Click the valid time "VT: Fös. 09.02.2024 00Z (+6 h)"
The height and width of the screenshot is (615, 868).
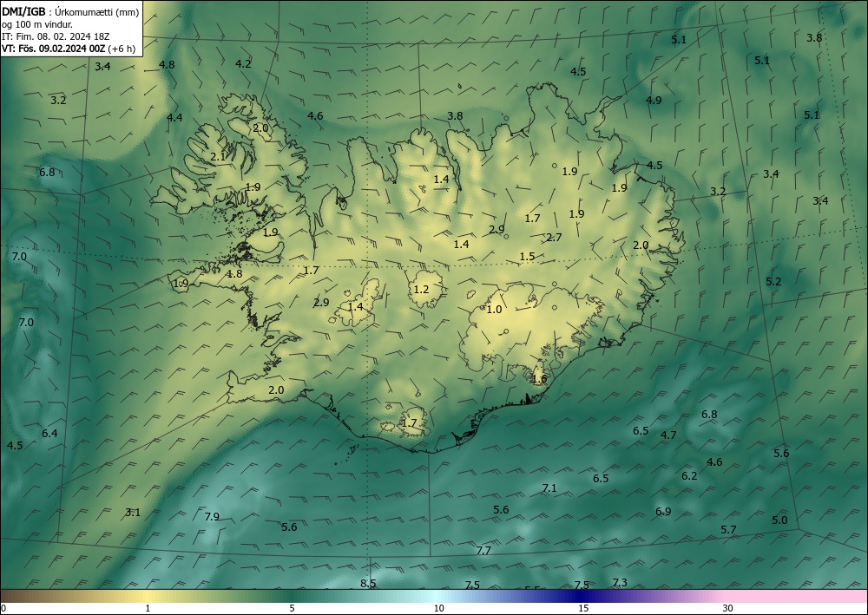pyautogui.click(x=69, y=49)
